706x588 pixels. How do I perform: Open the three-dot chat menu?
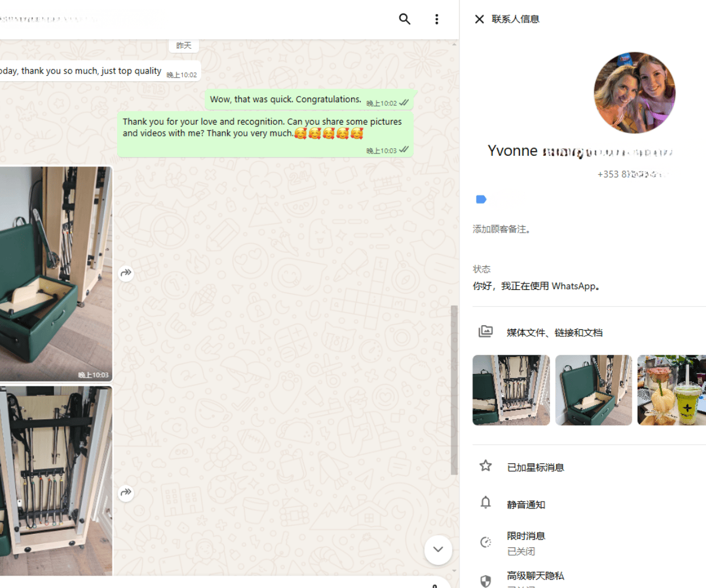437,19
